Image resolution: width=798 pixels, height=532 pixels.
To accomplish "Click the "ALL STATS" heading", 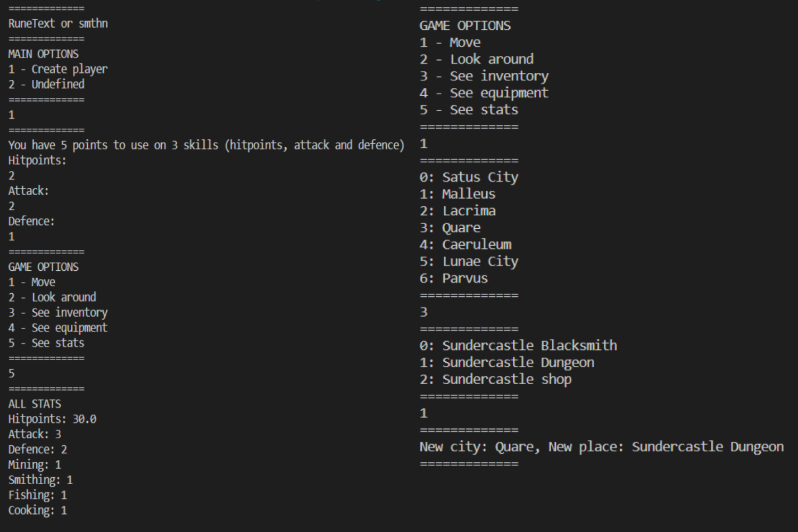I will click(35, 404).
